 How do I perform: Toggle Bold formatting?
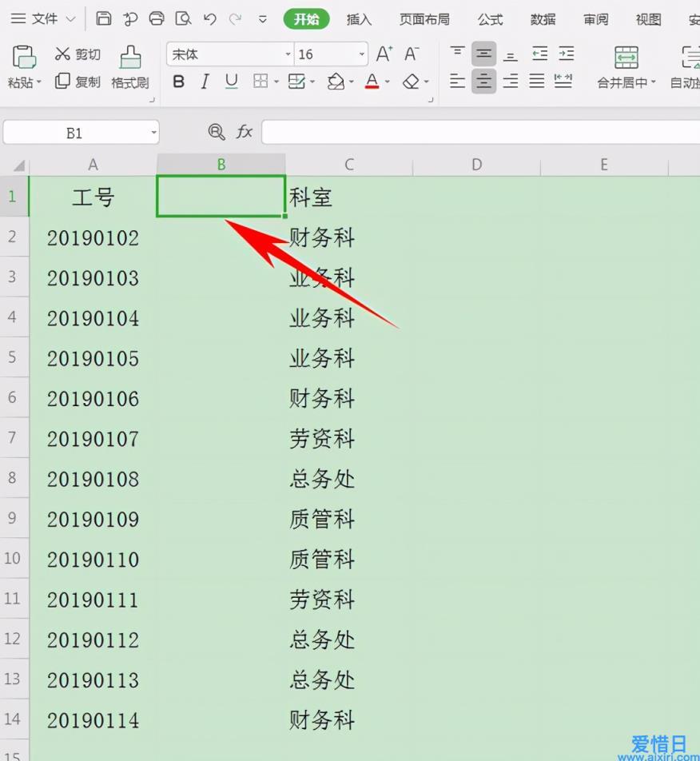[x=179, y=82]
